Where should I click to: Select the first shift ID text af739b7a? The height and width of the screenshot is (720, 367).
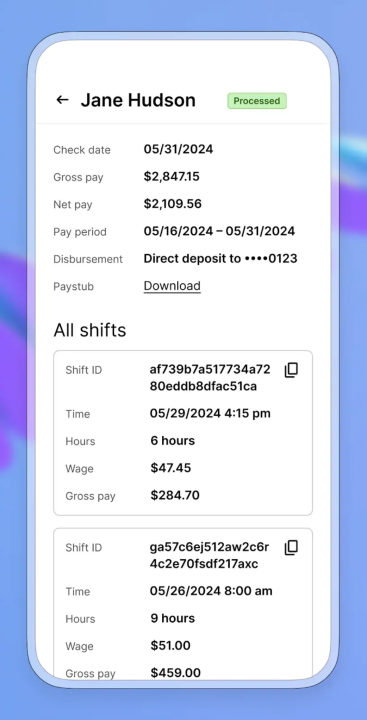click(x=210, y=378)
